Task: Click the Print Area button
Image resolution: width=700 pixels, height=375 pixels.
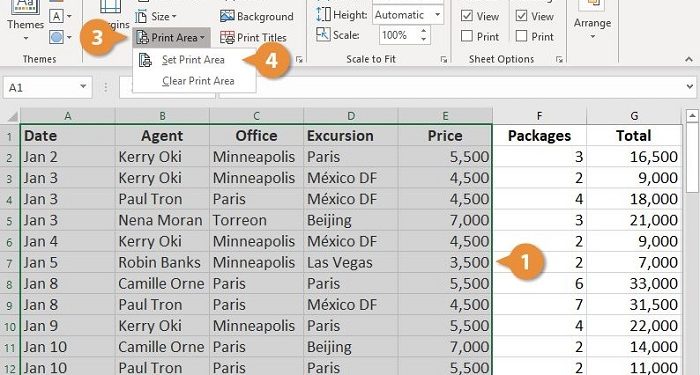Action: tap(171, 38)
